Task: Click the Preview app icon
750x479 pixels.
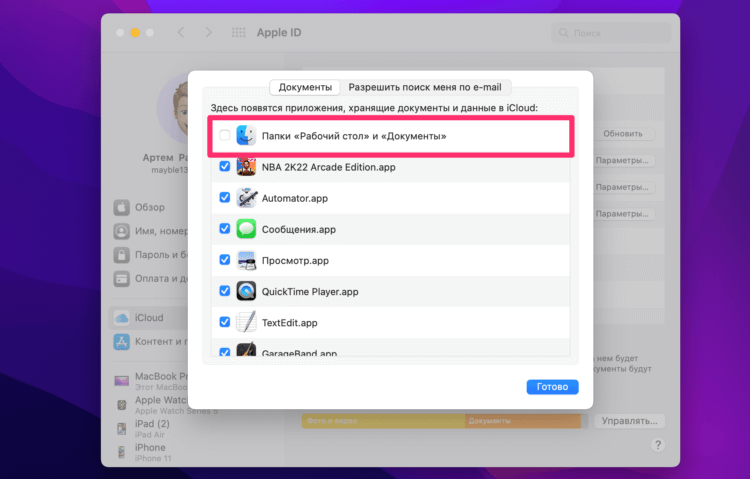Action: (246, 260)
